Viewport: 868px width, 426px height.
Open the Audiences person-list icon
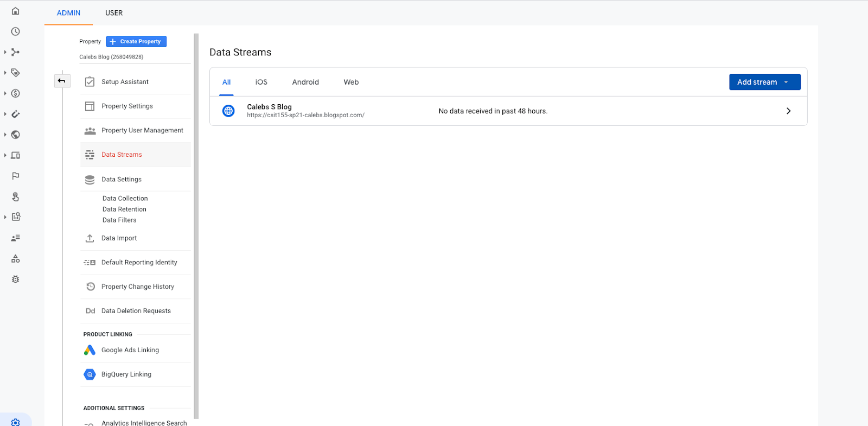(16, 238)
